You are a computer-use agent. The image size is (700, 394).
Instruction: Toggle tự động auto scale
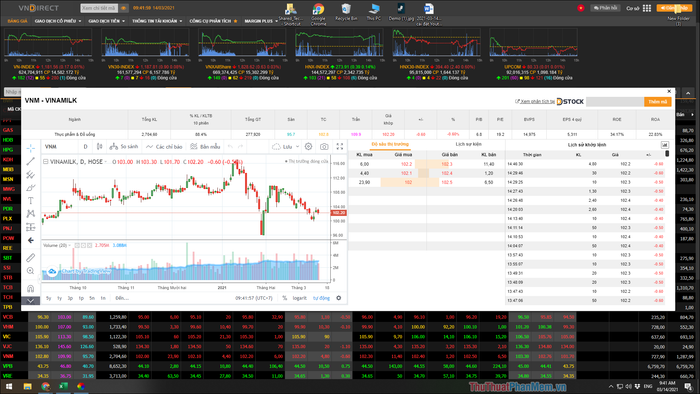(x=321, y=298)
